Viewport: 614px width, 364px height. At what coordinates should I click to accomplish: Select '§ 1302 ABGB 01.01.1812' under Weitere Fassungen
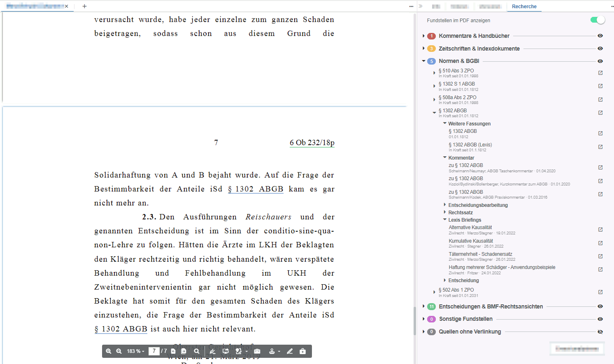click(463, 134)
